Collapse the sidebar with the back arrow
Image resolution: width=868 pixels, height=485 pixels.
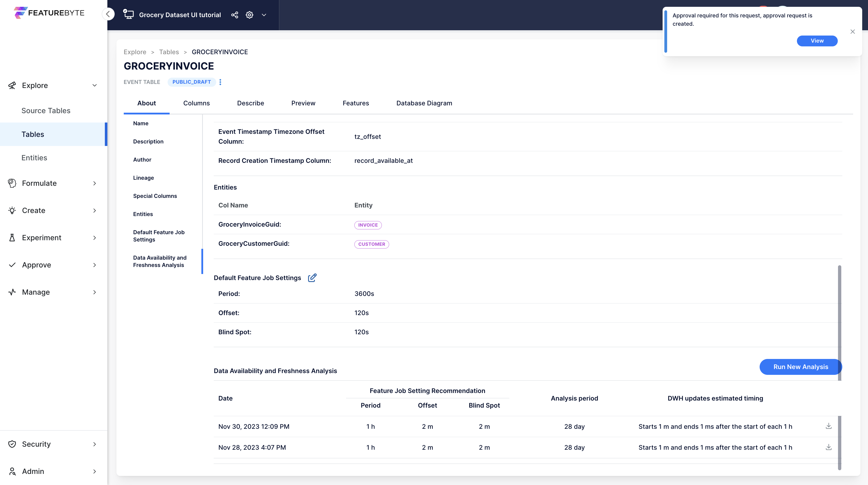pyautogui.click(x=108, y=14)
